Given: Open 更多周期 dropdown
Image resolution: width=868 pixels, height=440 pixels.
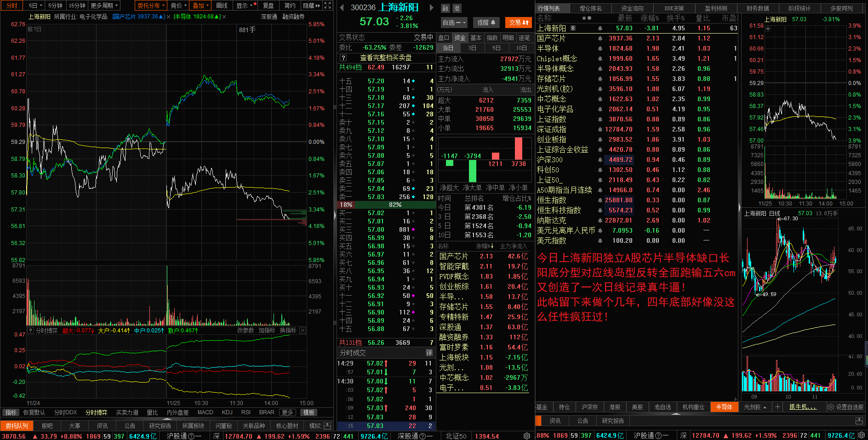Looking at the screenshot, I should [x=104, y=6].
